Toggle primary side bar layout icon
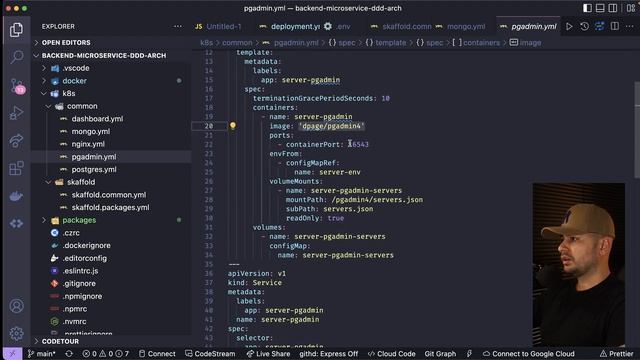640x360 pixels. coord(587,8)
